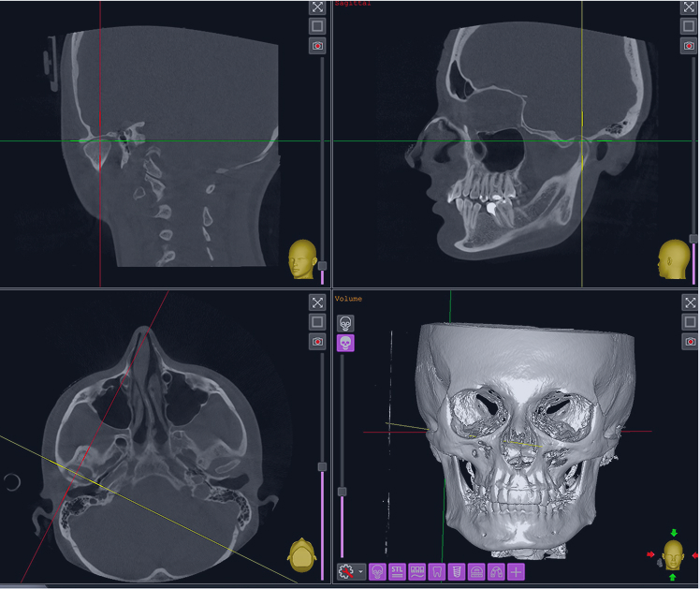Image resolution: width=700 pixels, height=589 pixels.
Task: Toggle soft-tissue skull rendering at volume top-left
Action: tap(345, 322)
